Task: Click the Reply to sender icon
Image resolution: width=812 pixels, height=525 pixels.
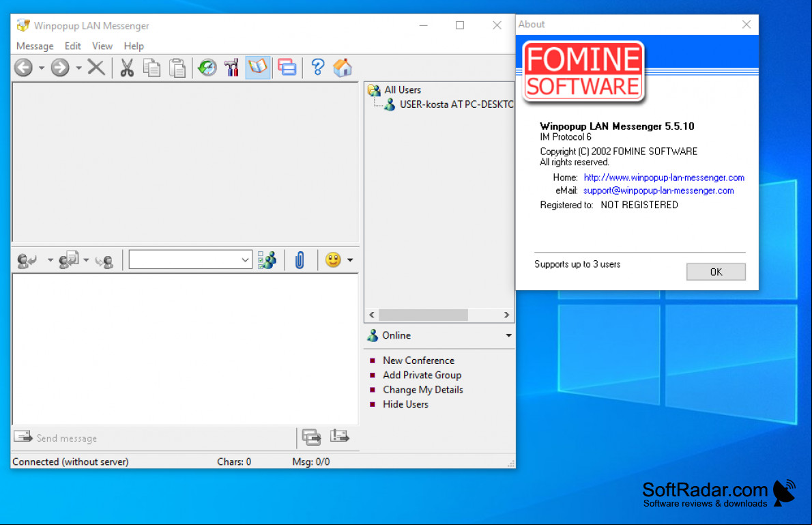Action: click(x=27, y=259)
